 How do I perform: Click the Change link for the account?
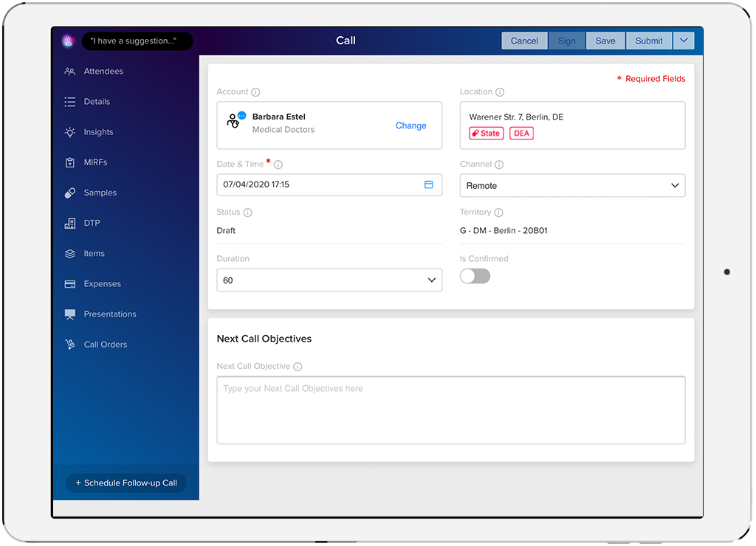[x=410, y=125]
